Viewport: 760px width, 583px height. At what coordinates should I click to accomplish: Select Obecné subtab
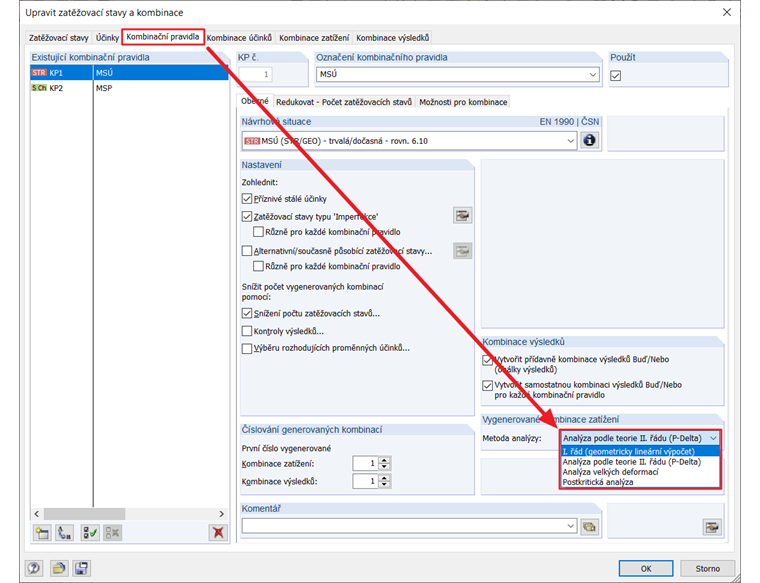coord(255,101)
